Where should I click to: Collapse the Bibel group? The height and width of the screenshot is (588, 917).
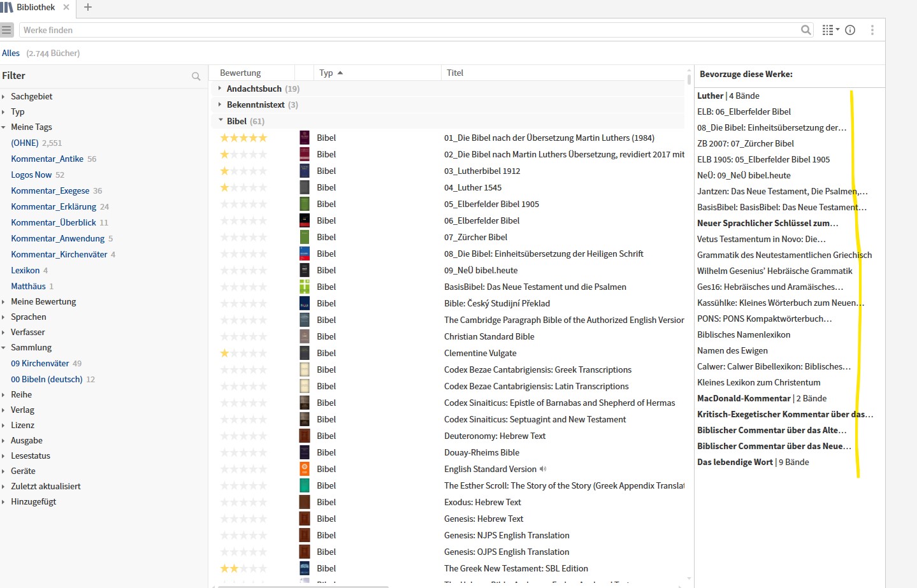pos(220,120)
